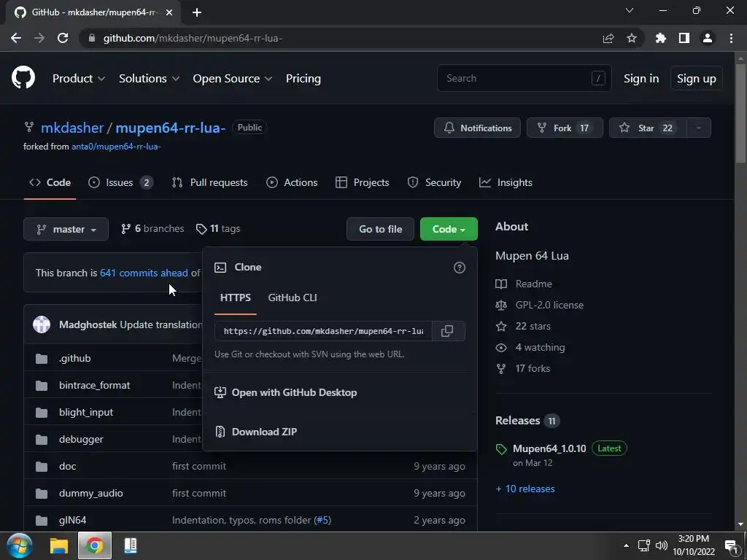Viewport: 747px width, 560px height.
Task: Open the Star lists dropdown arrow
Action: 699,128
